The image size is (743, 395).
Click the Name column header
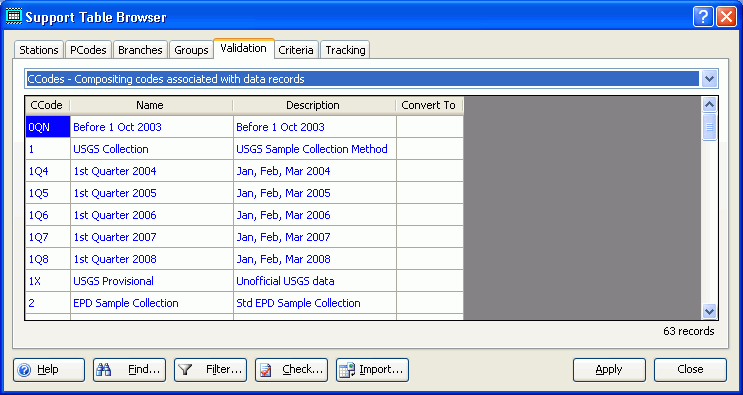[x=150, y=105]
